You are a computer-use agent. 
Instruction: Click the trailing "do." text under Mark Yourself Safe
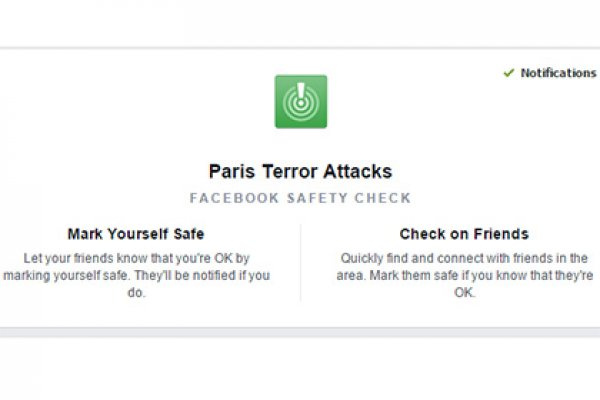(x=138, y=293)
